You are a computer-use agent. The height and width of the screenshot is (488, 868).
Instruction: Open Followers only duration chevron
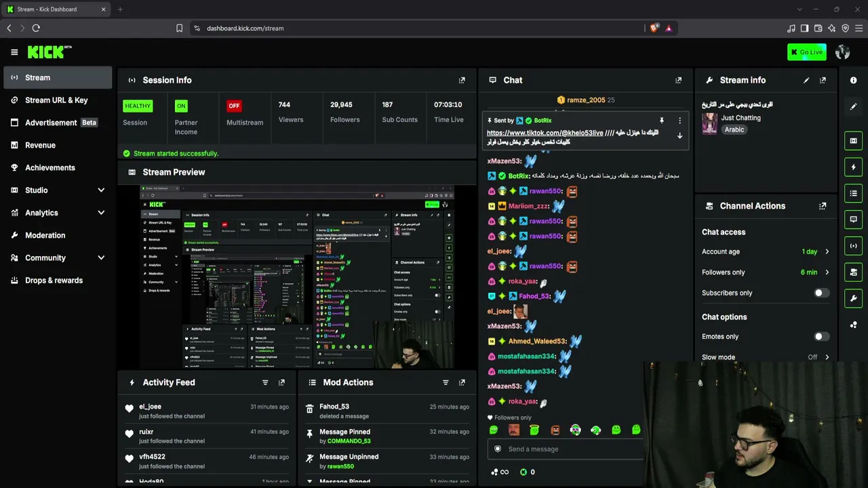coord(827,272)
